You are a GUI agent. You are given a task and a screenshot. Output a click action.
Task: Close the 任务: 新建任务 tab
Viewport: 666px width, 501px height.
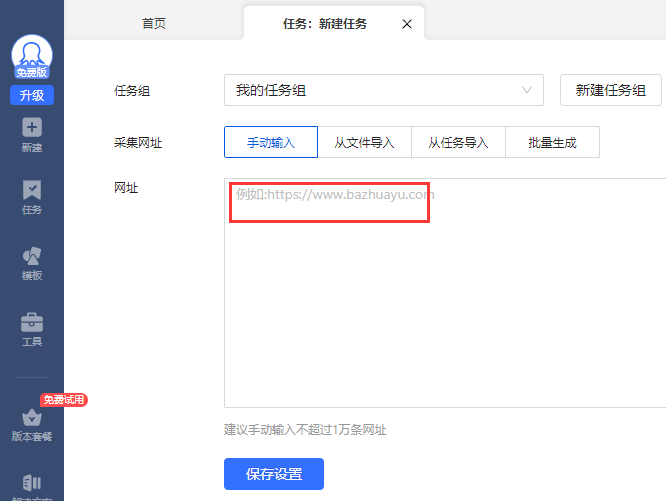(406, 24)
